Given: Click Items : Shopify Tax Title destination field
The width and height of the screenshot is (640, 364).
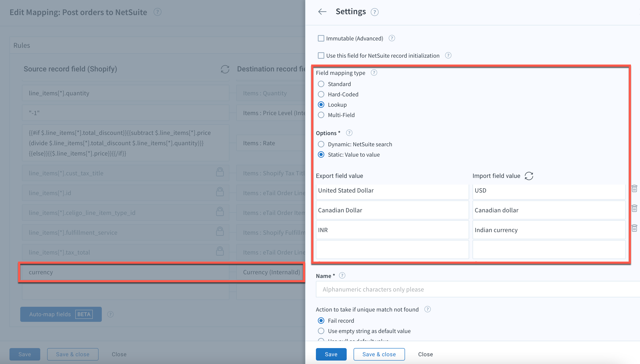Looking at the screenshot, I should tap(271, 173).
